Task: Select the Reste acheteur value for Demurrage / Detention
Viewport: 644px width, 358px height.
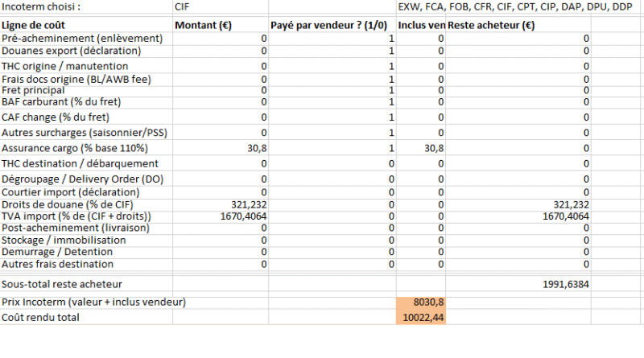Action: 518,252
